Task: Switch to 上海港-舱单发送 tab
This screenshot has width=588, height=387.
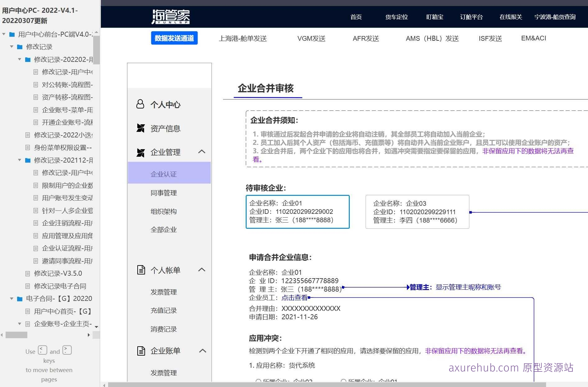Action: coord(243,39)
